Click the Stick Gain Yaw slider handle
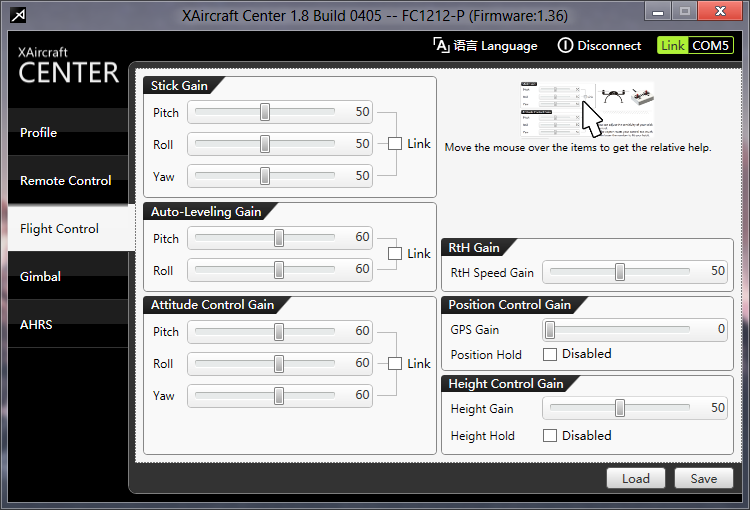750x510 pixels. click(x=265, y=176)
